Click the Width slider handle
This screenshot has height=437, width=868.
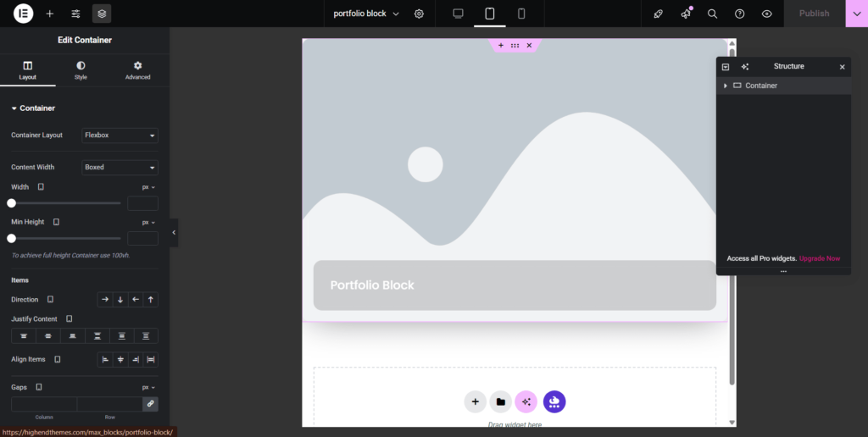[11, 203]
